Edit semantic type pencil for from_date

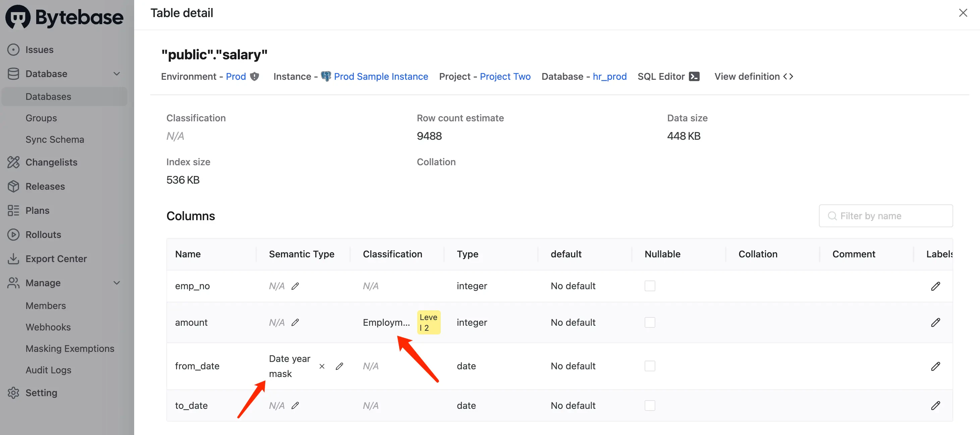pos(339,366)
